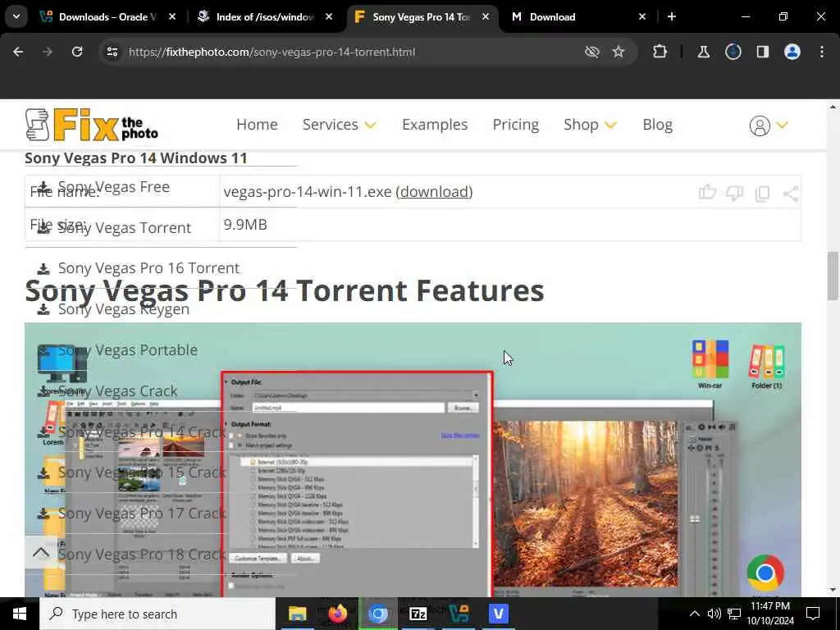Image resolution: width=840 pixels, height=630 pixels.
Task: Open the site information icon in address bar
Action: click(112, 52)
